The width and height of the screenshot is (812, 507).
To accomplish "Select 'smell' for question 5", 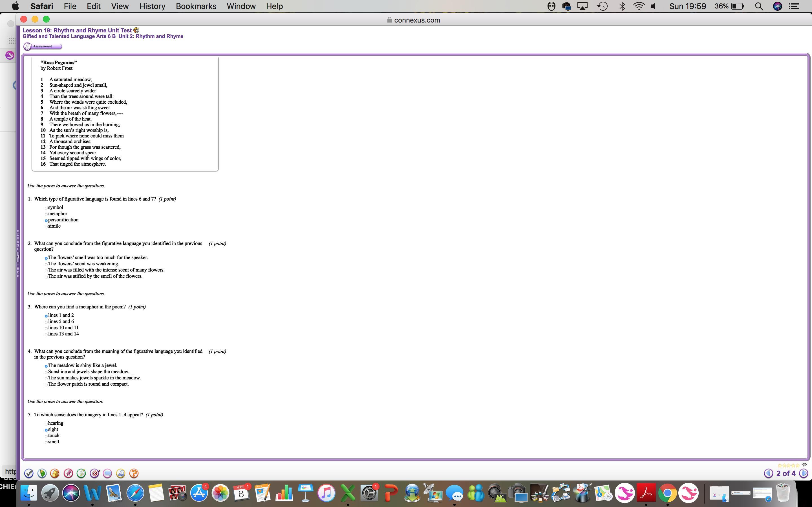I will click(46, 442).
